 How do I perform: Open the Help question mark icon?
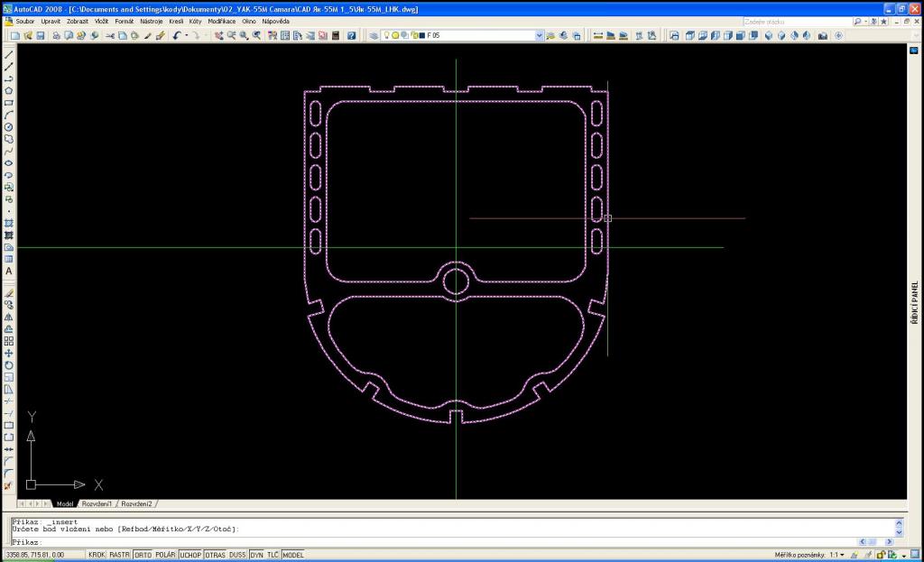[352, 35]
